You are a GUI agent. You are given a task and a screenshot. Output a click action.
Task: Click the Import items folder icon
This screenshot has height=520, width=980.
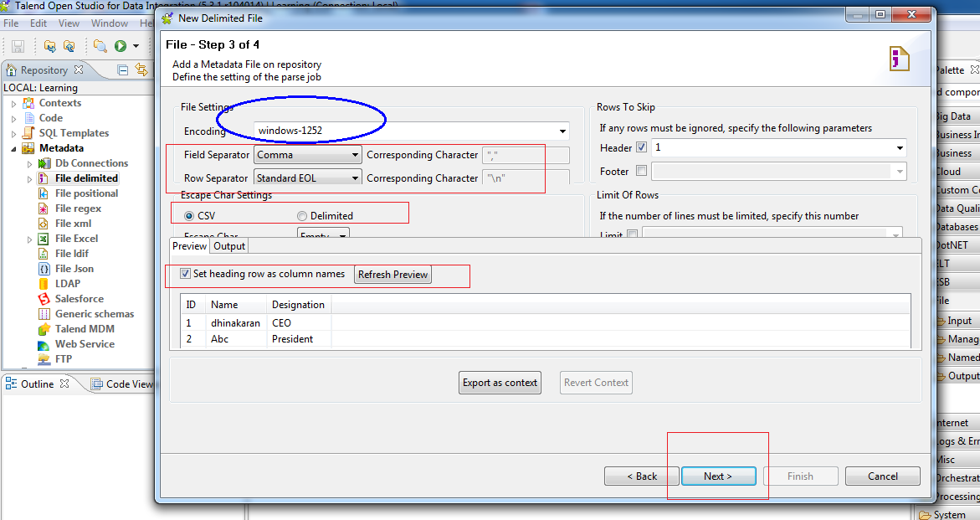[50, 45]
